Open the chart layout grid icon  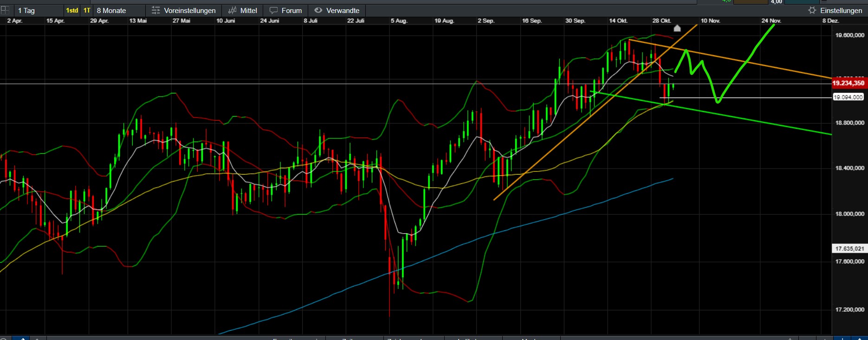coord(5,10)
